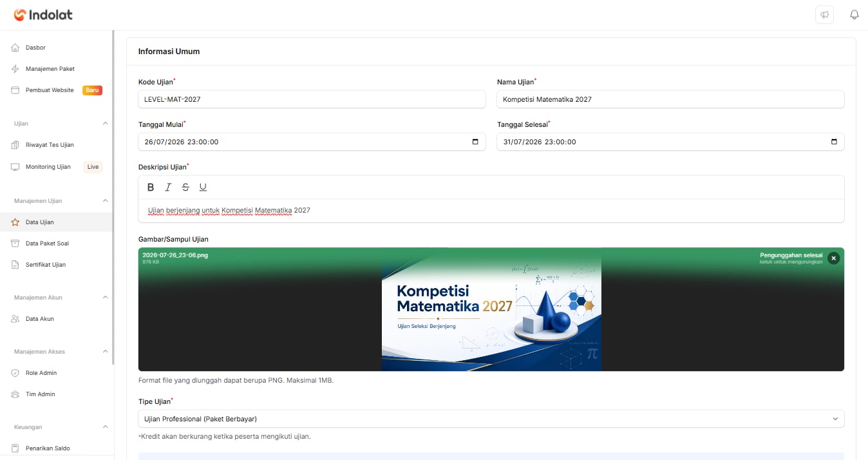This screenshot has width=868, height=460.
Task: Click the Kode Ujian input field
Action: 312,99
